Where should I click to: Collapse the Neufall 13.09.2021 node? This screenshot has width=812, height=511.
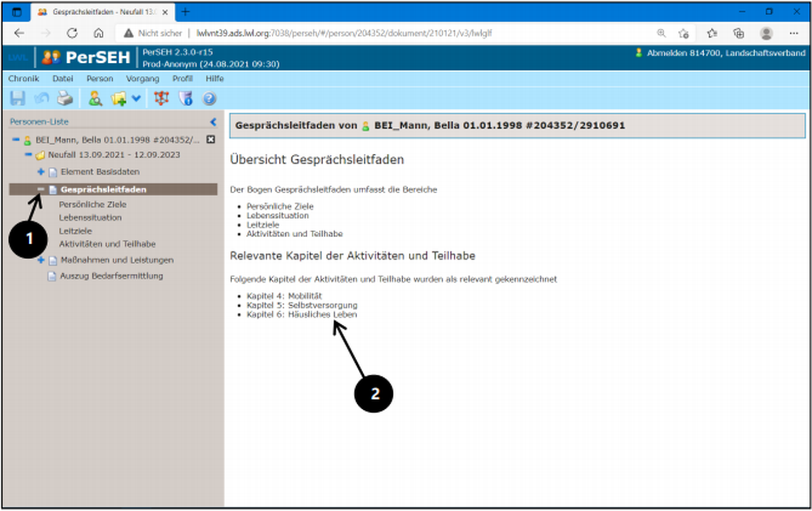pyautogui.click(x=28, y=155)
